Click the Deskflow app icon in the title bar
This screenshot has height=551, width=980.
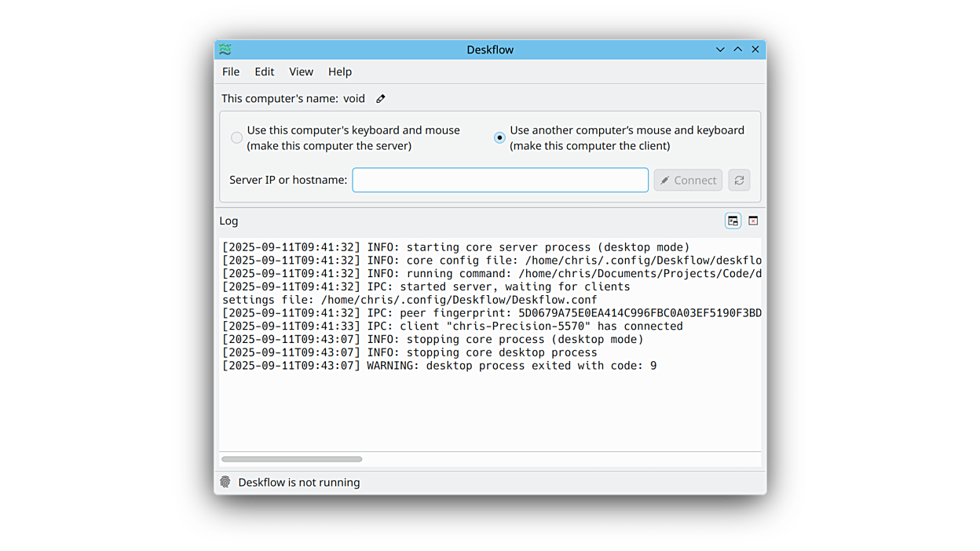pyautogui.click(x=225, y=49)
